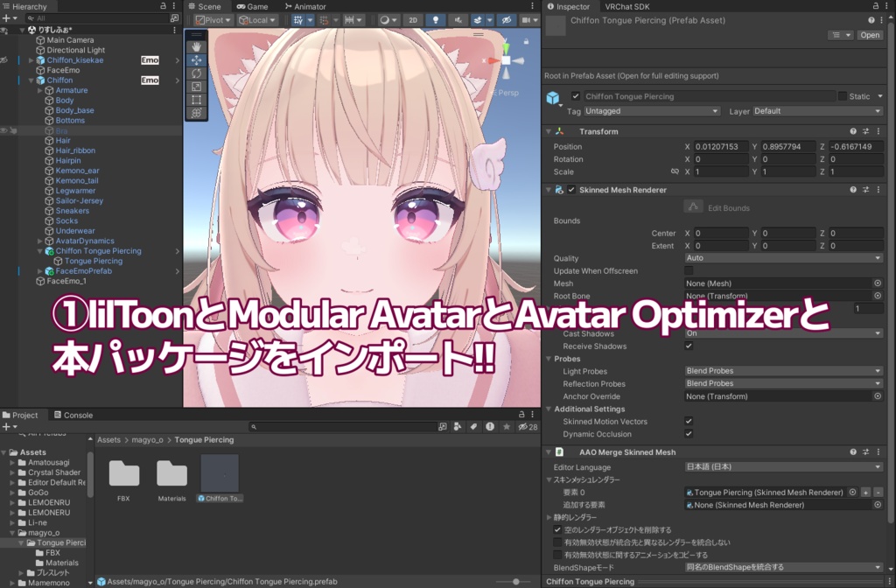
Task: Click Project favorites star icon
Action: 507,426
